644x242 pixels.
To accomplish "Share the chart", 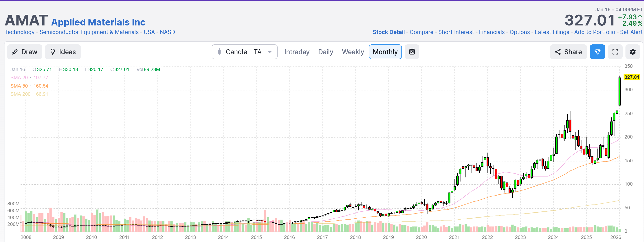I will click(x=568, y=52).
